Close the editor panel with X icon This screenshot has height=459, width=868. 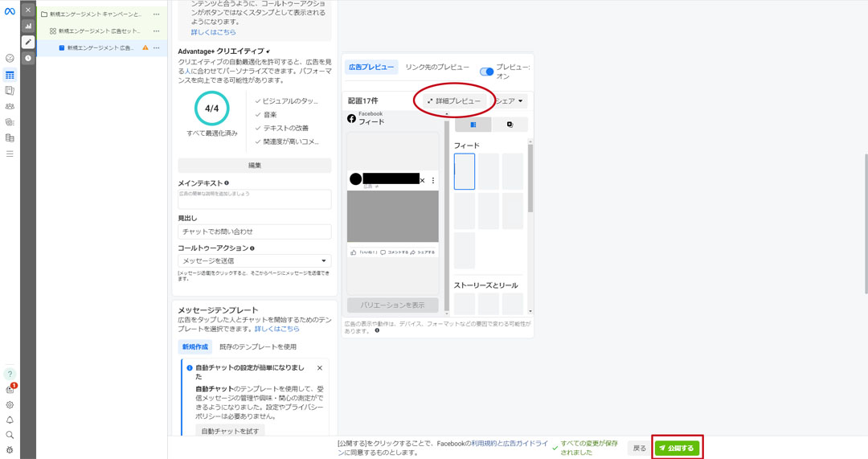28,10
